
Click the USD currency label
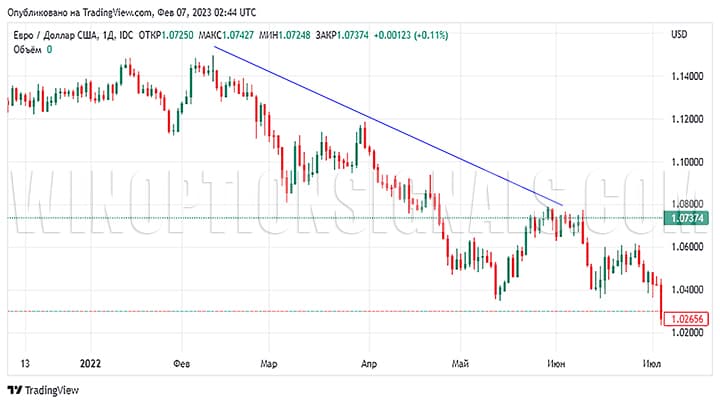(x=678, y=35)
